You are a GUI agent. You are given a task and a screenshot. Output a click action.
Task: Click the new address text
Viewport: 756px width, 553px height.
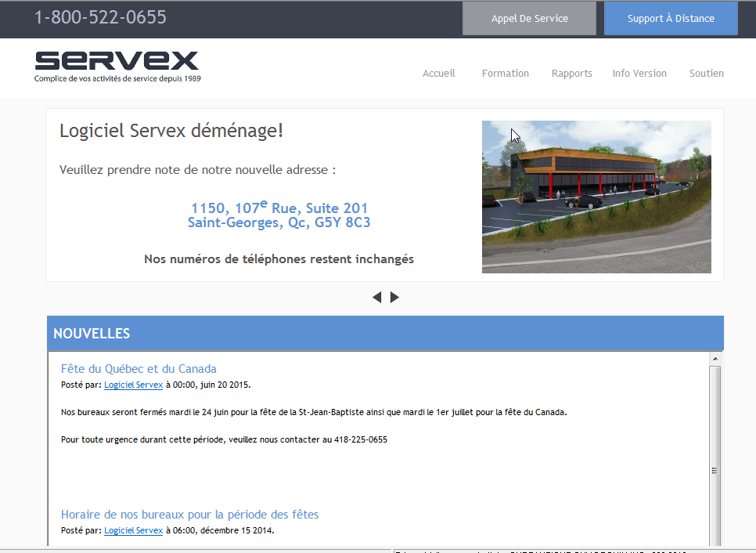[279, 215]
